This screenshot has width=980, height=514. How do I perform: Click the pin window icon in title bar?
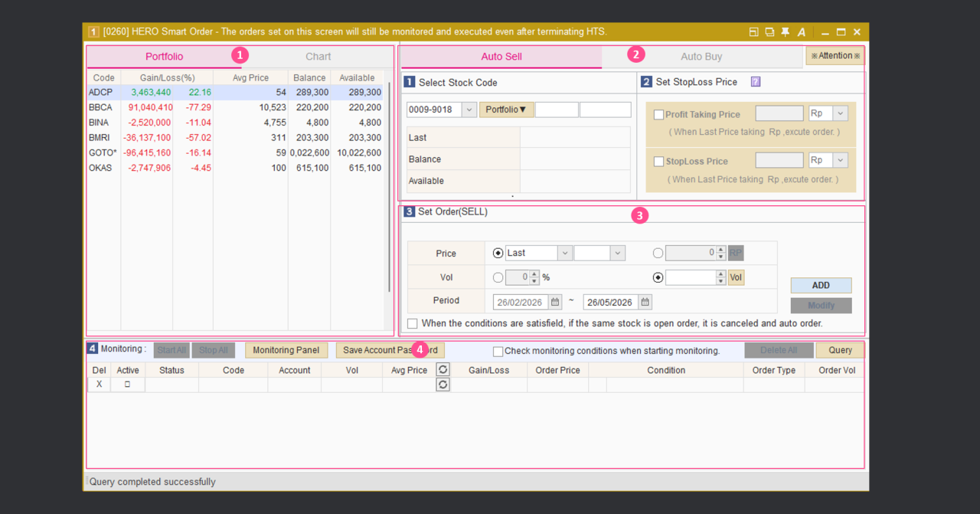[x=785, y=32]
